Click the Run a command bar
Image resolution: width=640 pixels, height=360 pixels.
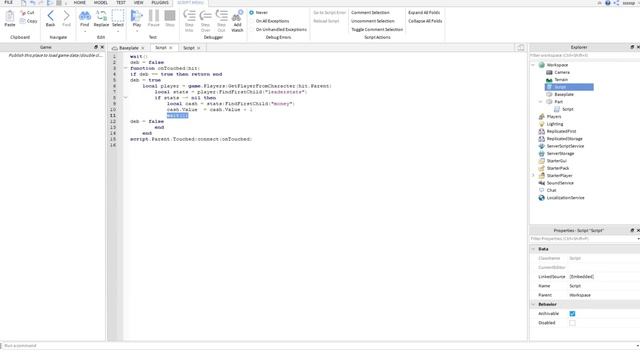click(x=318, y=346)
